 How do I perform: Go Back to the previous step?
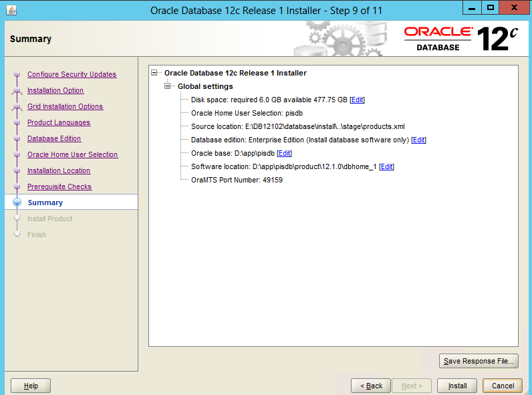coord(371,386)
